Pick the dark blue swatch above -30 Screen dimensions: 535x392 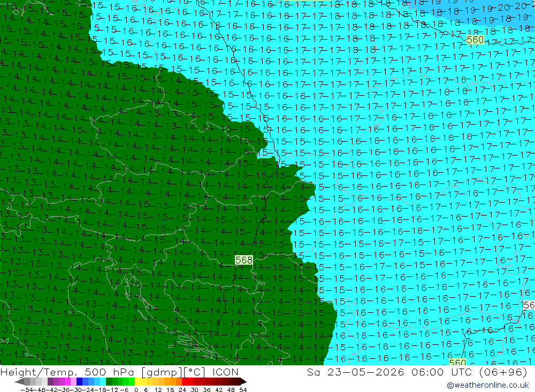coord(79,382)
